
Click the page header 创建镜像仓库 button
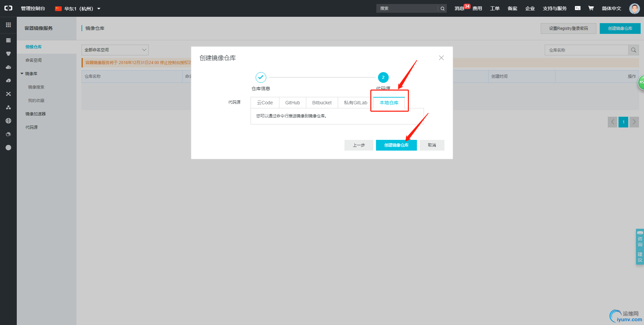(620, 29)
